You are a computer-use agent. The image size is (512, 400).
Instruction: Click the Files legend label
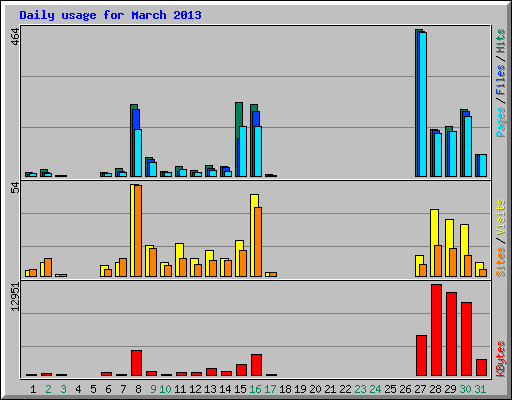(x=501, y=79)
